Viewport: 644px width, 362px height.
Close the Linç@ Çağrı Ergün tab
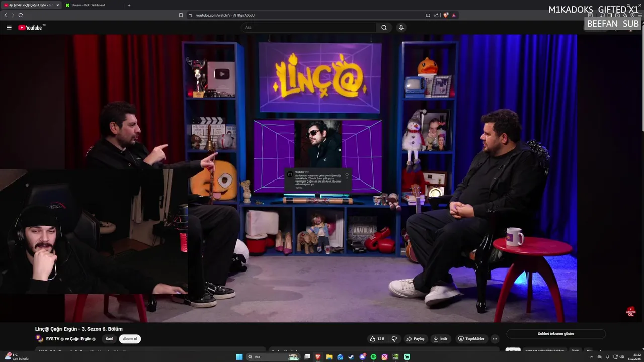57,5
